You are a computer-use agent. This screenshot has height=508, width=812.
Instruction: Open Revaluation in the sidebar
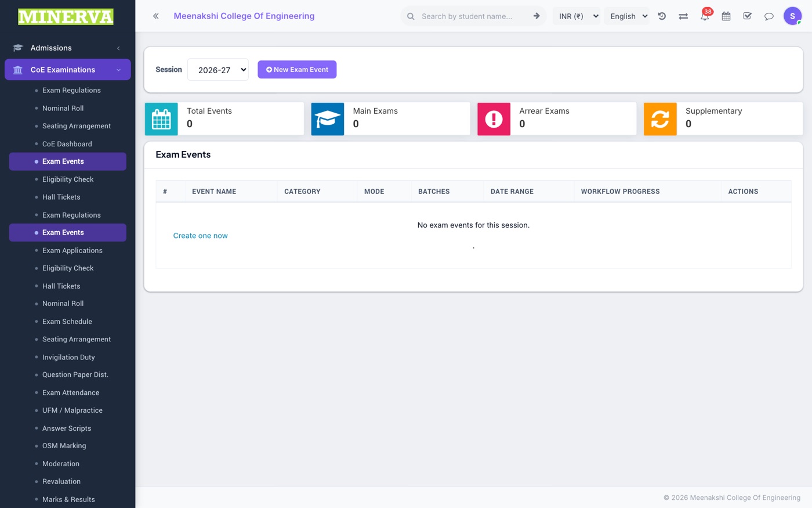point(61,481)
